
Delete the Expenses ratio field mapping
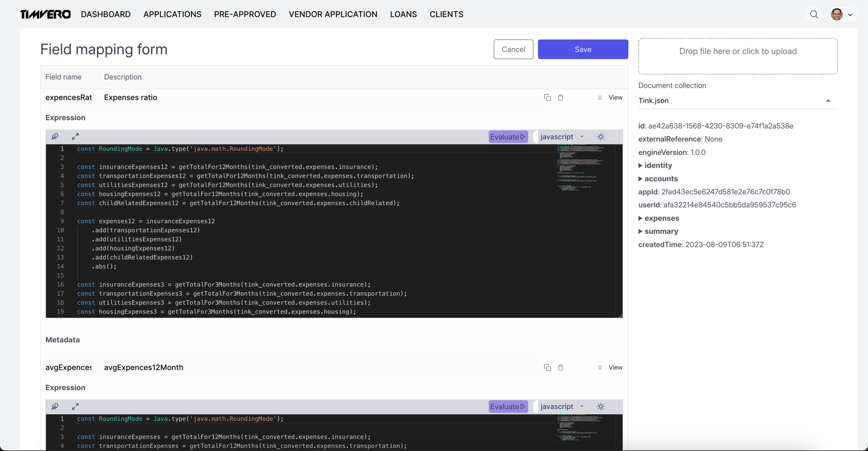(561, 98)
